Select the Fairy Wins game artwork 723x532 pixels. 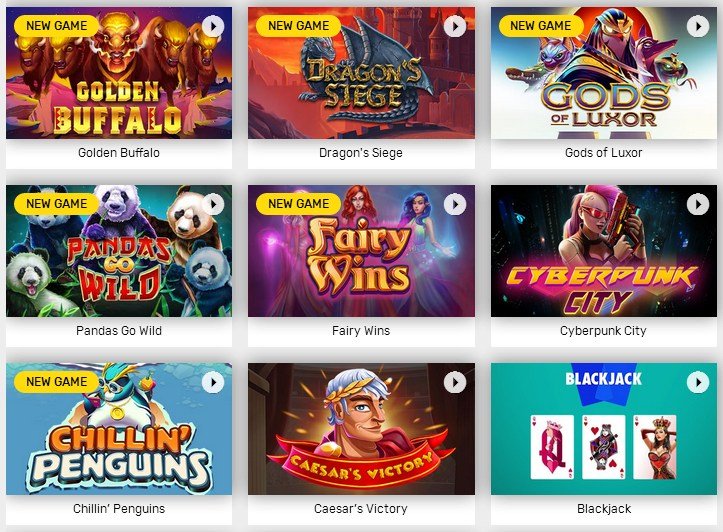[x=361, y=251]
